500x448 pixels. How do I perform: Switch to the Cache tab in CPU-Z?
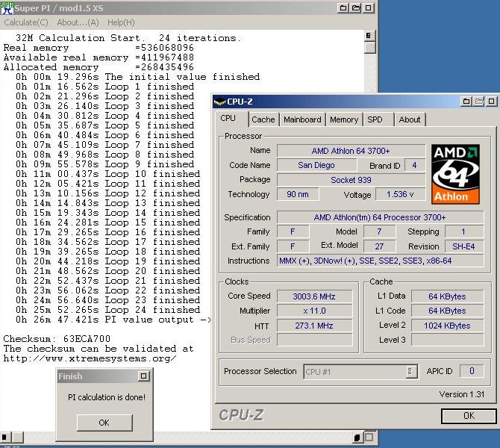[x=263, y=119]
